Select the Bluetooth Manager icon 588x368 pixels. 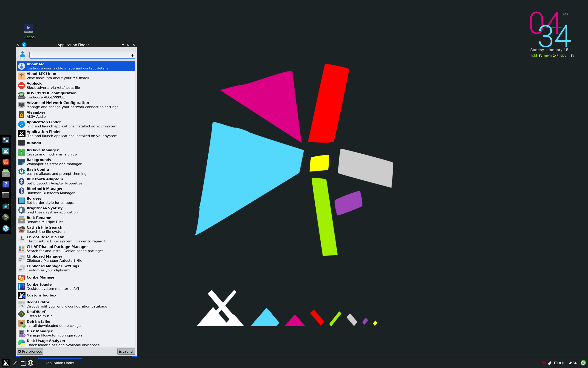pyautogui.click(x=21, y=191)
